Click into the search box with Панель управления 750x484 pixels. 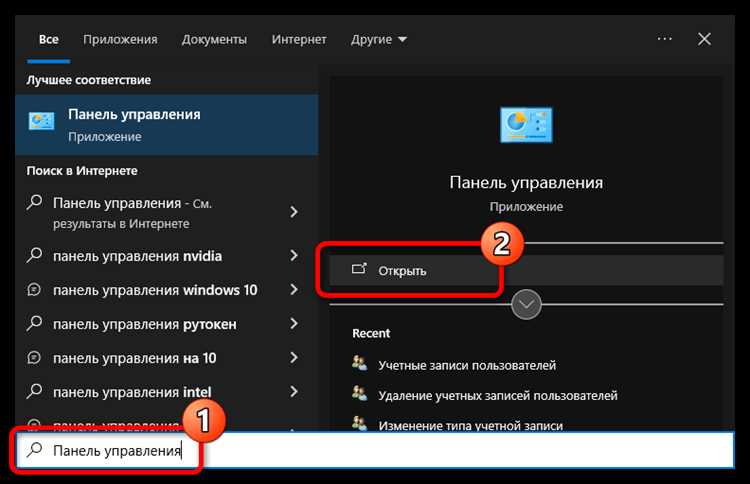click(x=375, y=450)
